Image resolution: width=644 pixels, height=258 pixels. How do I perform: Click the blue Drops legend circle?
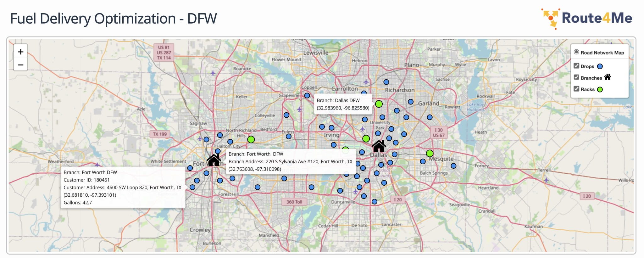(x=600, y=66)
